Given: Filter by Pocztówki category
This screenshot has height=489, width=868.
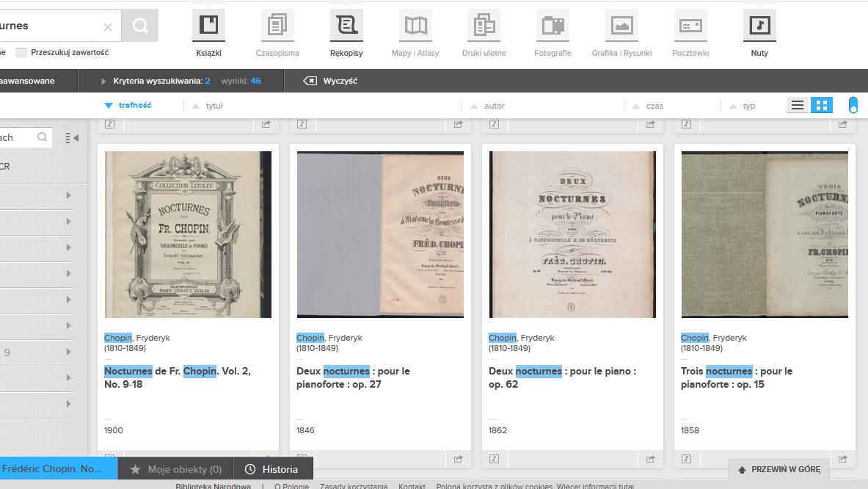Looking at the screenshot, I should tap(690, 25).
